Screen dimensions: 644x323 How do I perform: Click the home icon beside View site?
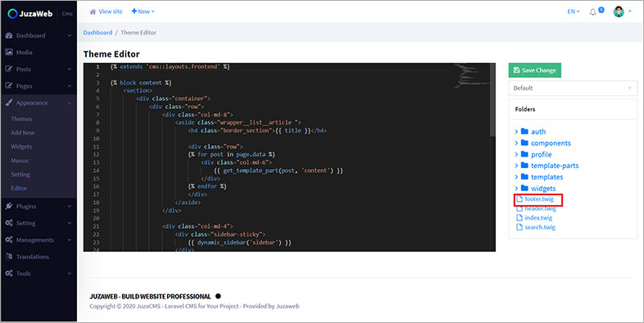[93, 12]
